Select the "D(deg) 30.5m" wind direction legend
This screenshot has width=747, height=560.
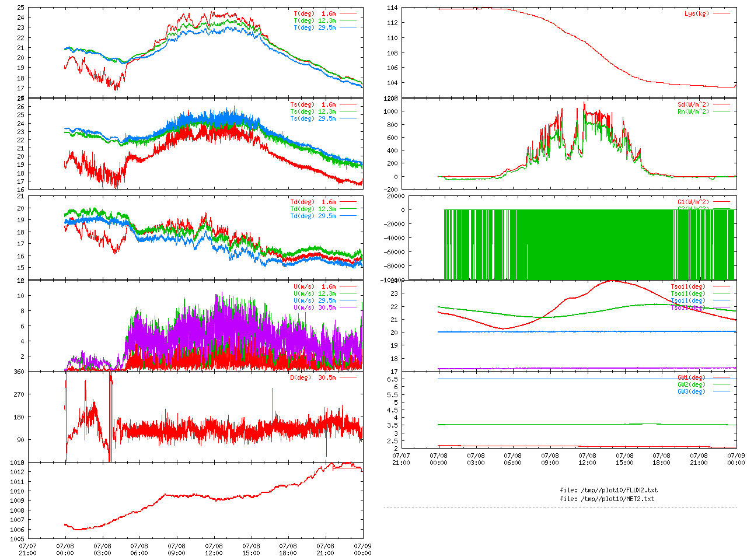click(313, 377)
